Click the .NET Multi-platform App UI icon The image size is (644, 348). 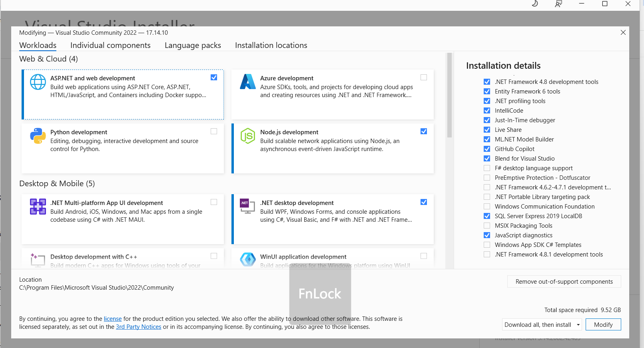click(x=38, y=207)
